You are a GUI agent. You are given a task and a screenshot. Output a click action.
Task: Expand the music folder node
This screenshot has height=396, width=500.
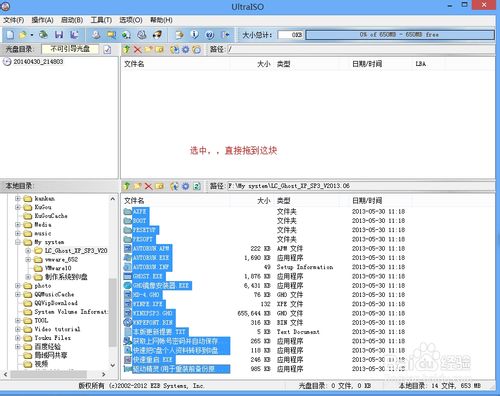click(x=18, y=233)
